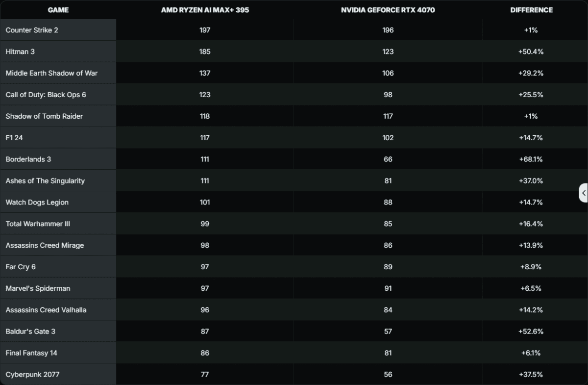Select the Shadow of Tomb Raider row
Image resolution: width=588 pixels, height=385 pixels.
(44, 116)
